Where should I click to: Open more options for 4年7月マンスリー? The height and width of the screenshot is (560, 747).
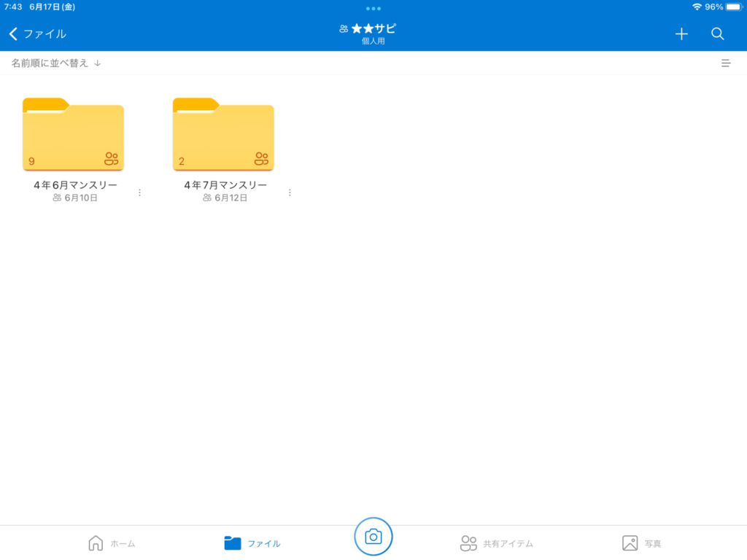pyautogui.click(x=290, y=192)
